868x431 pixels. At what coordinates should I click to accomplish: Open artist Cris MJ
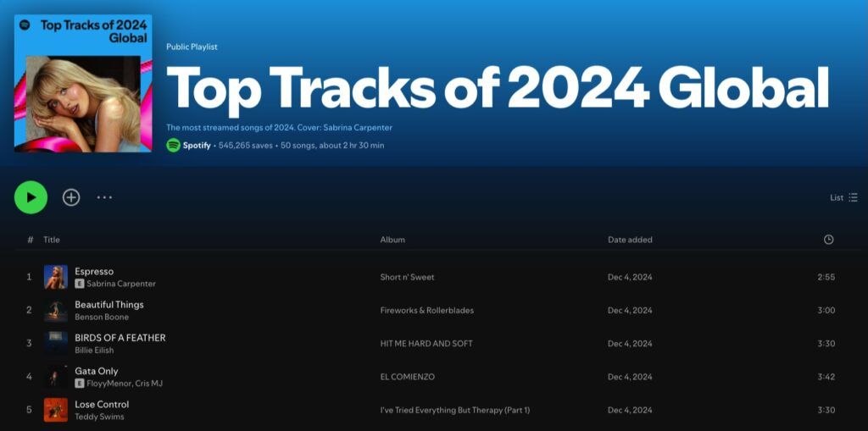[147, 384]
